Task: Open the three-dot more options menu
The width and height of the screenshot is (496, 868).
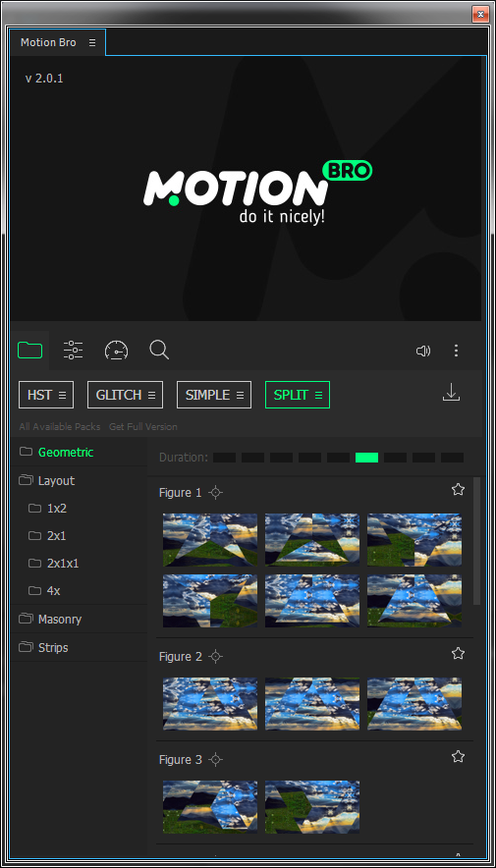Action: pos(456,351)
